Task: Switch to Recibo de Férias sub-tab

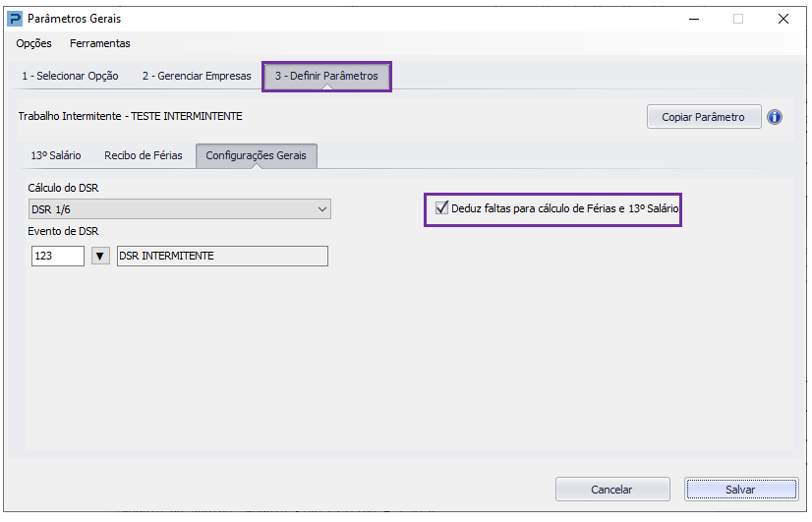Action: tap(144, 155)
